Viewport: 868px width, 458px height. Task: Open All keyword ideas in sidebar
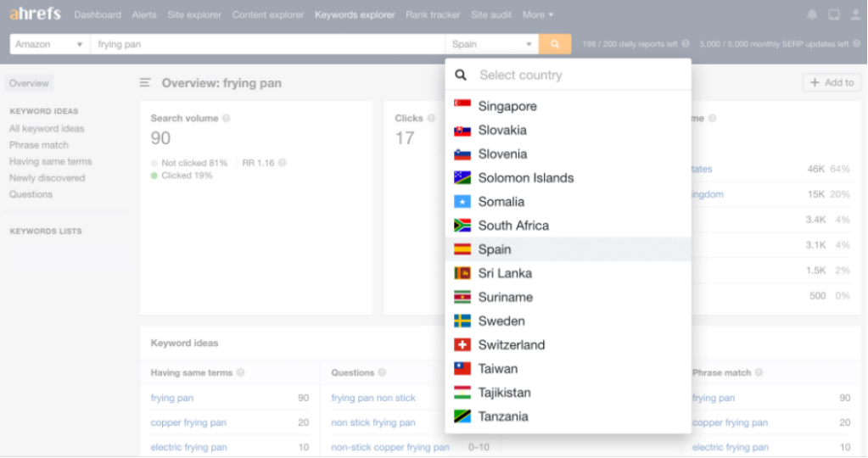click(x=47, y=128)
